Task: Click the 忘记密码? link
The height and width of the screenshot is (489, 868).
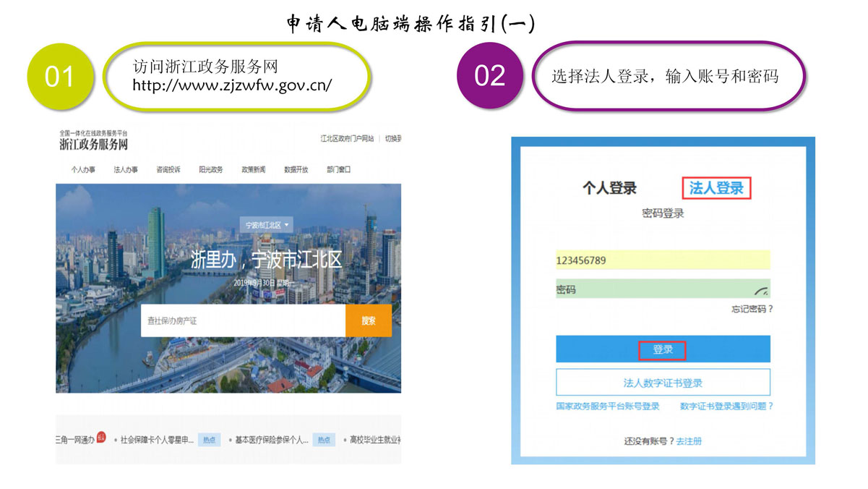Action: coord(752,310)
